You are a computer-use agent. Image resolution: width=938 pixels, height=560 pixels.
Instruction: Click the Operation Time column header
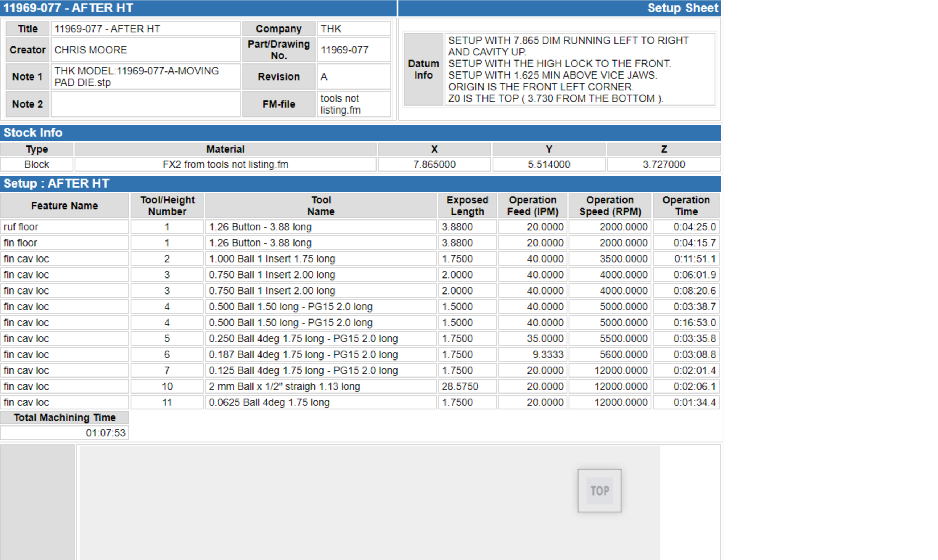click(x=686, y=206)
